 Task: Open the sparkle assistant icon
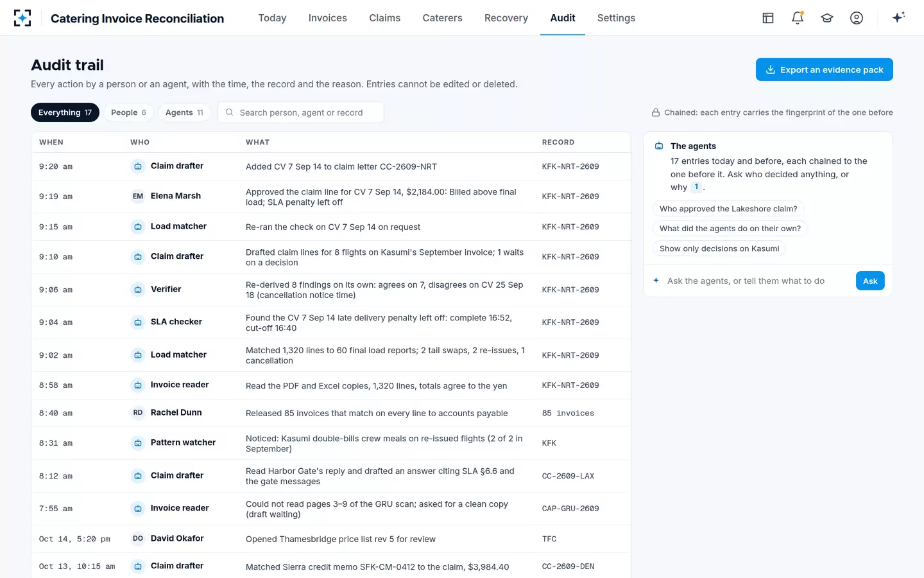[898, 17]
